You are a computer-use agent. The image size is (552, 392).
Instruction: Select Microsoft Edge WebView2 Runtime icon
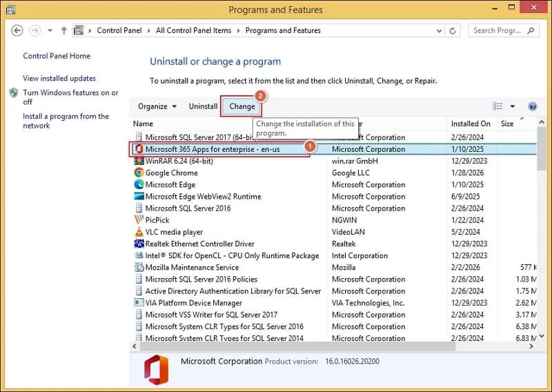139,196
